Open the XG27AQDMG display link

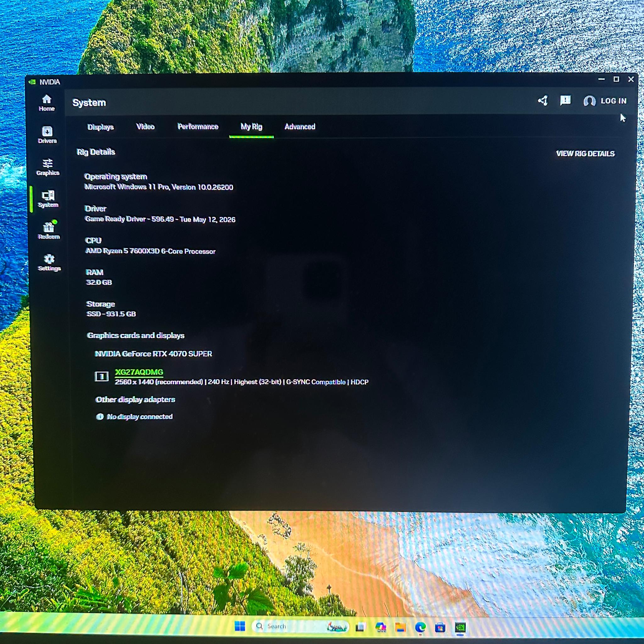(x=139, y=372)
